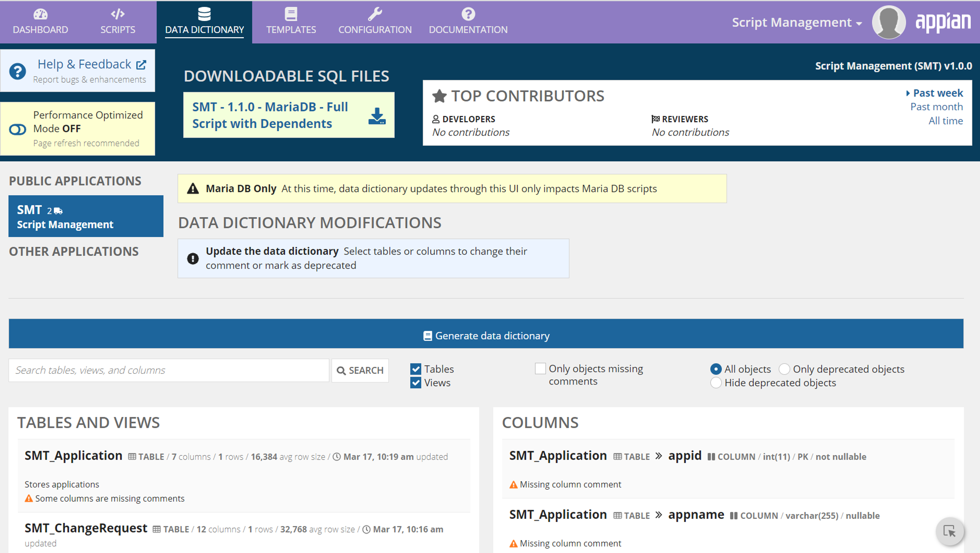This screenshot has width=980, height=553.
Task: Click the user profile avatar
Action: (x=889, y=22)
